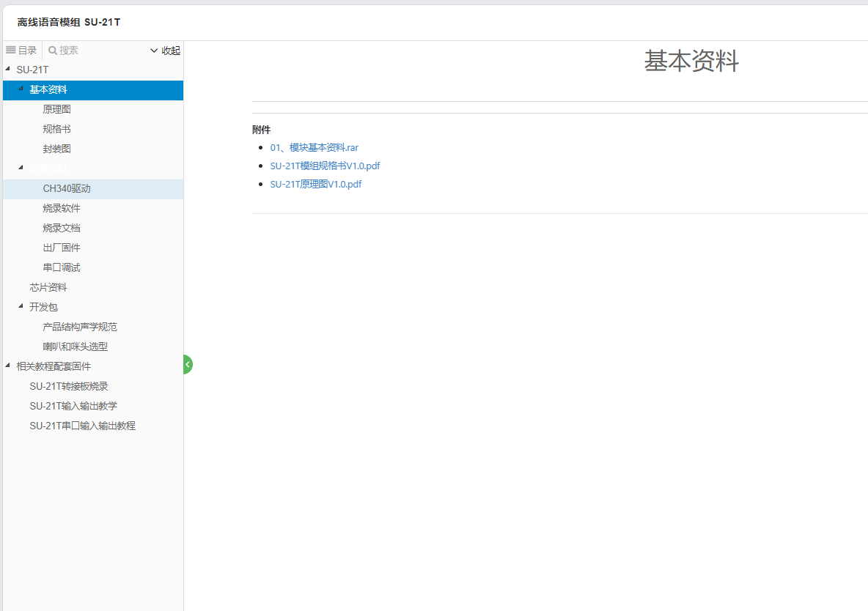Click the 目录 list icon in sidebar header

pos(11,50)
